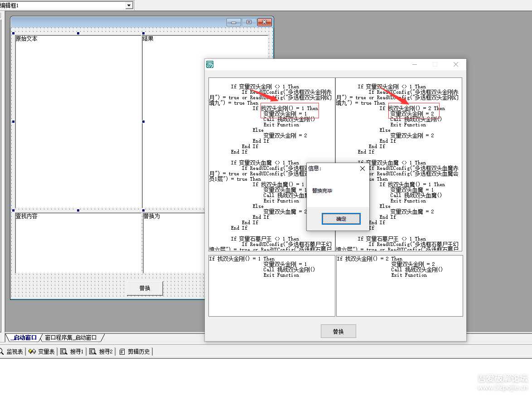Click the 替换 button in the running program
This screenshot has width=532, height=395.
tap(338, 331)
